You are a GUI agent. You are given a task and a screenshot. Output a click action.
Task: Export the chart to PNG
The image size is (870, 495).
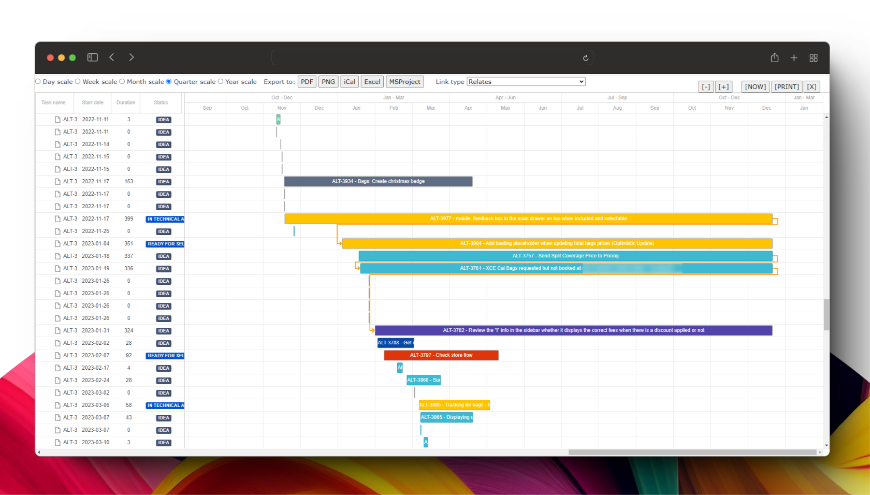tap(328, 82)
